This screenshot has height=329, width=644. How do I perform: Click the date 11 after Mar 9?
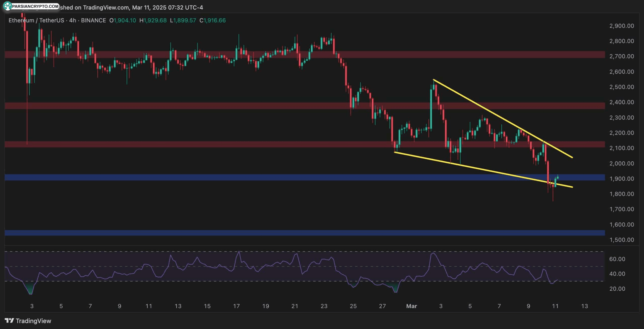[555, 306]
